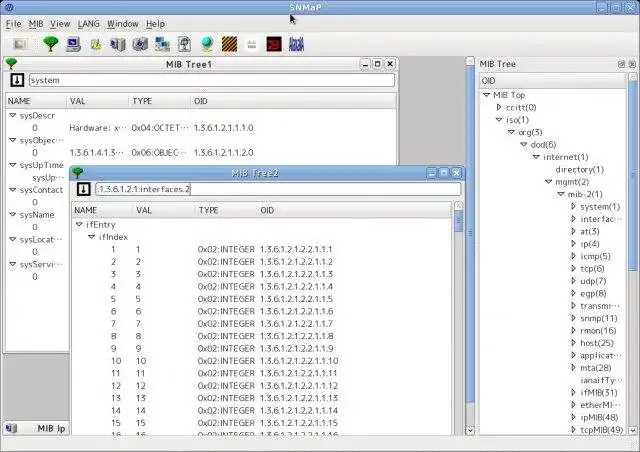640x452 pixels.
Task: Click the document with person toolbar icon
Action: coord(184,44)
